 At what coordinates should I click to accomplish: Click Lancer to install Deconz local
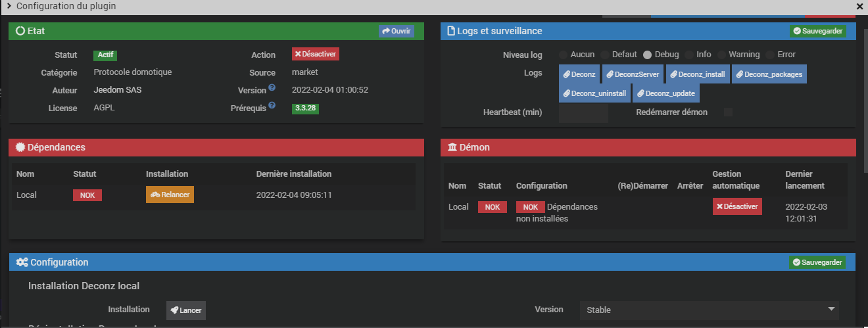[186, 310]
